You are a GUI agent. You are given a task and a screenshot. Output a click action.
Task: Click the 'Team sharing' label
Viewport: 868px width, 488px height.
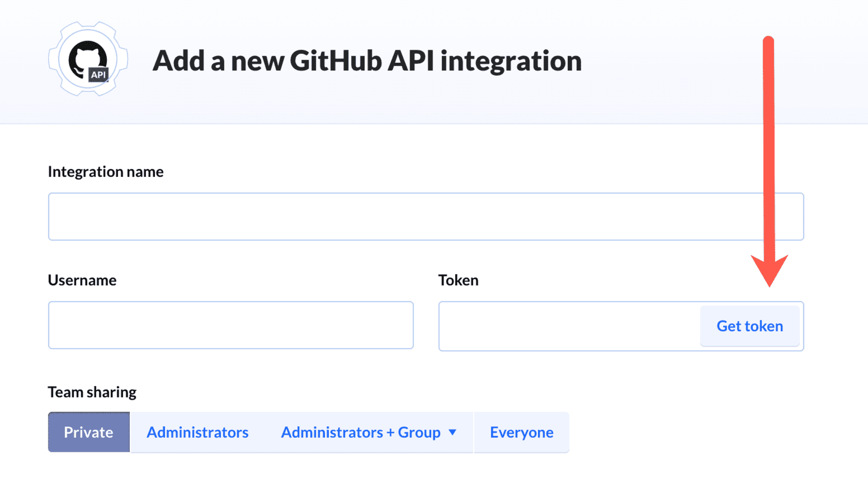(x=92, y=392)
